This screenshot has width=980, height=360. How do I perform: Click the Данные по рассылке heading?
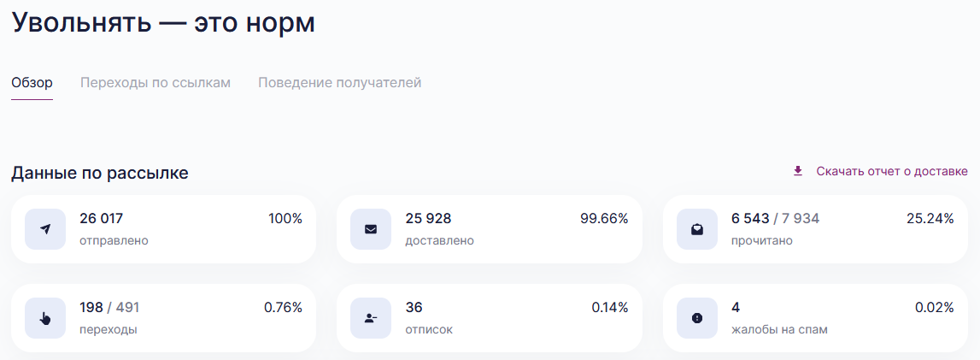[100, 173]
